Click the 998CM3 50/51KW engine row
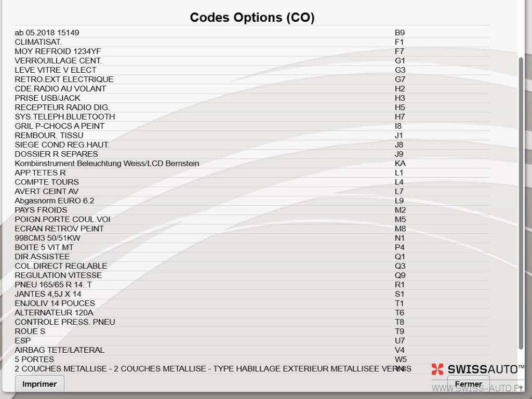The image size is (532, 399). click(252, 238)
